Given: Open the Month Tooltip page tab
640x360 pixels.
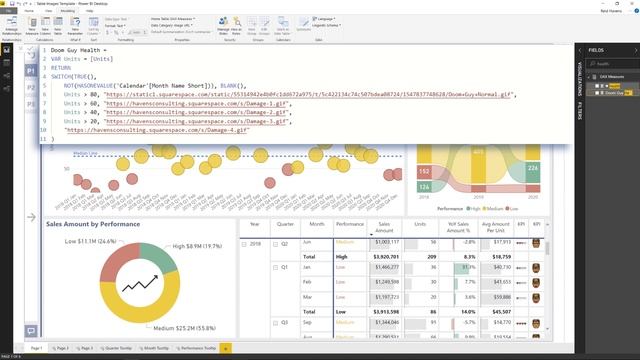Looking at the screenshot, I should click(154, 348).
